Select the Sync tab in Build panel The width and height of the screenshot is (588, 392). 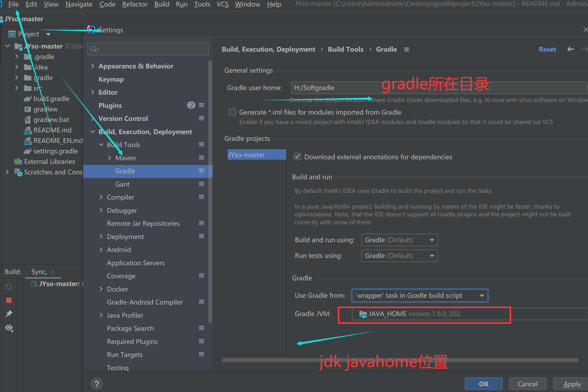coord(38,272)
